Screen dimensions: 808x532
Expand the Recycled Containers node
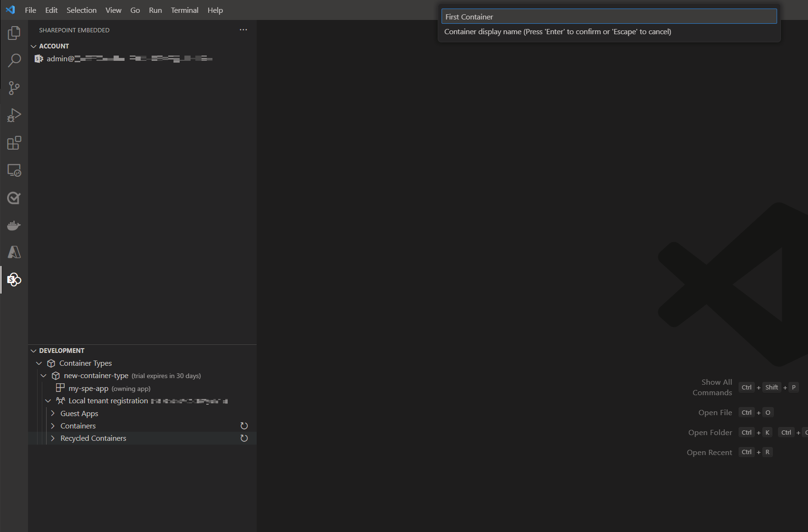[53, 438]
